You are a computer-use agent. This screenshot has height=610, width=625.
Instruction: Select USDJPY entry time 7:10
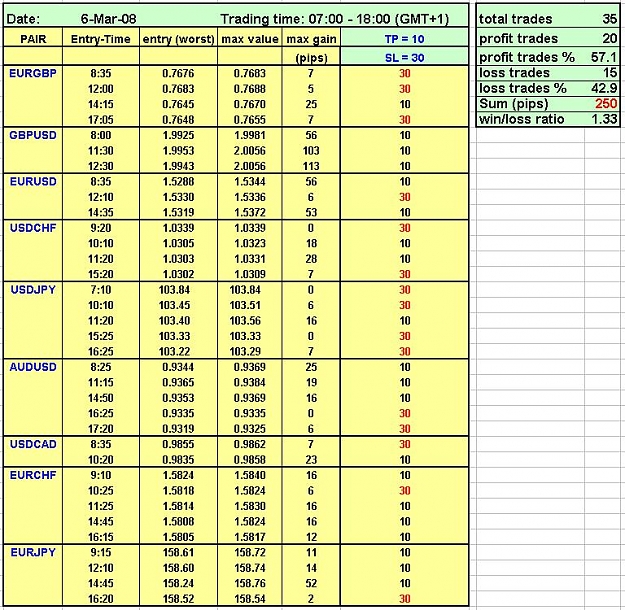pos(100,290)
